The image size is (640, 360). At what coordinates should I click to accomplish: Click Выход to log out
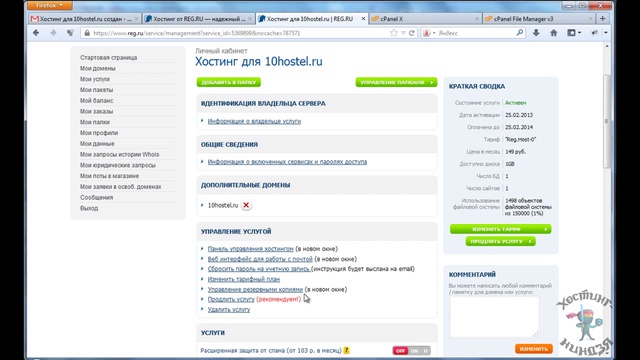click(89, 208)
